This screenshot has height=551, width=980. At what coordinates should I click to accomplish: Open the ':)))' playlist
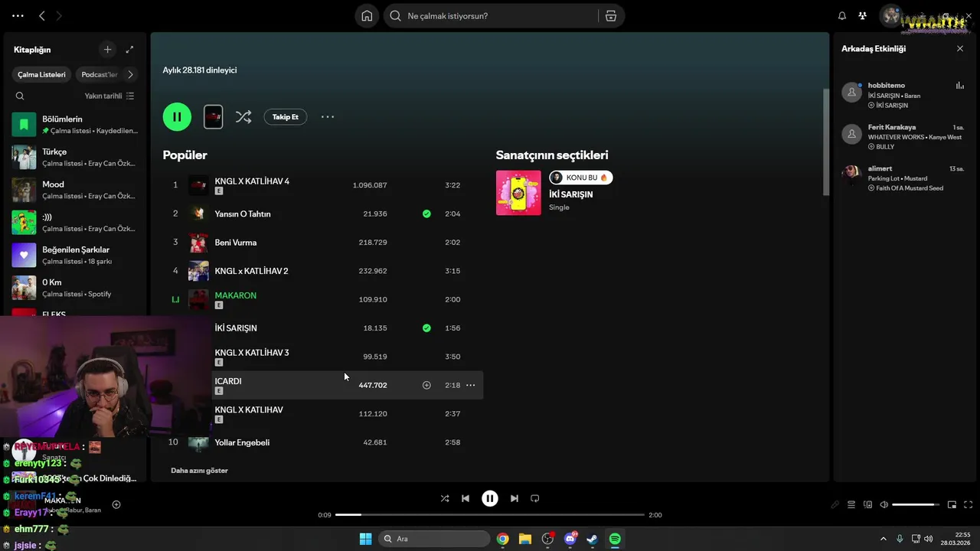pos(75,223)
